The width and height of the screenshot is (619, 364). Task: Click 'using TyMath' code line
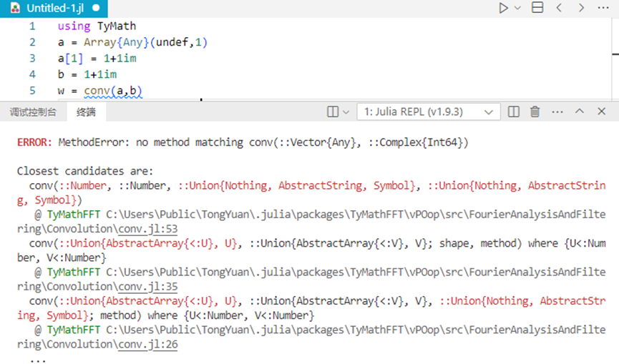pyautogui.click(x=97, y=26)
